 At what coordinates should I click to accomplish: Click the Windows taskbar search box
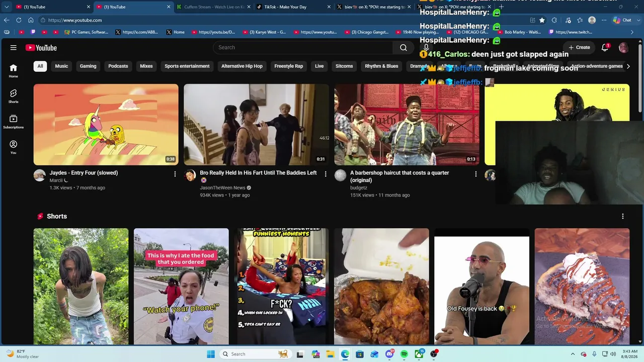[x=255, y=354]
